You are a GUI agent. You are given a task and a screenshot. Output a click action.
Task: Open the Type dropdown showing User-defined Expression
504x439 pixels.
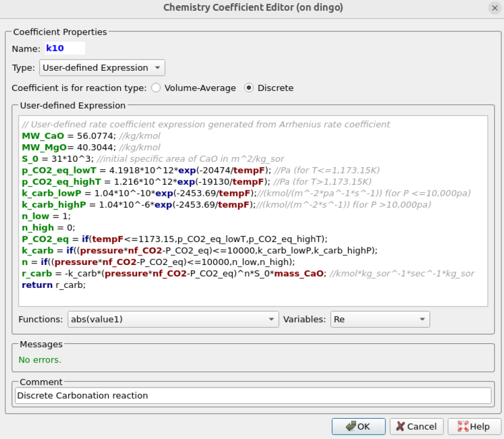pyautogui.click(x=102, y=68)
